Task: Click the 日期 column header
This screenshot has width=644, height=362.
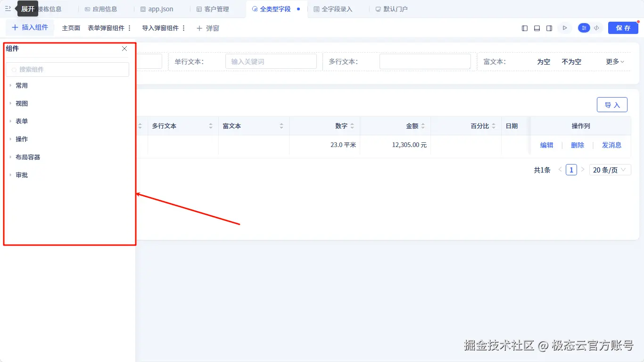Action: [512, 126]
